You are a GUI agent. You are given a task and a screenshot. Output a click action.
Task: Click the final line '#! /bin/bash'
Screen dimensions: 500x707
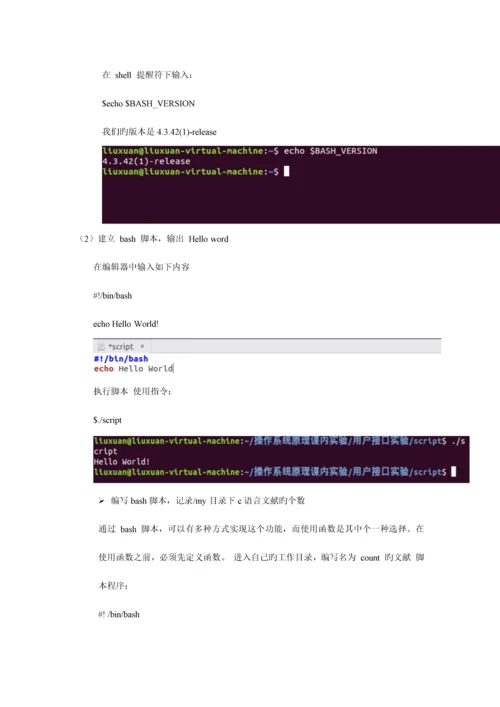coord(119,615)
